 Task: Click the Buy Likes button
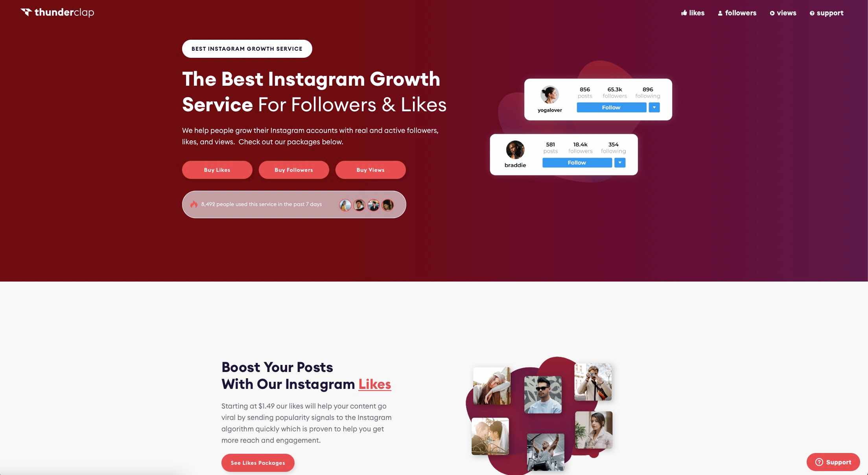point(217,169)
